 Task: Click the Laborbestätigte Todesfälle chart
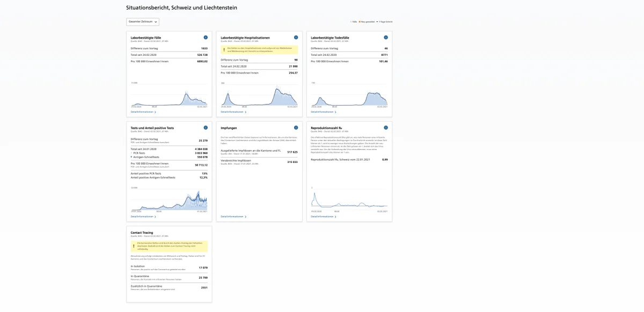tap(349, 95)
